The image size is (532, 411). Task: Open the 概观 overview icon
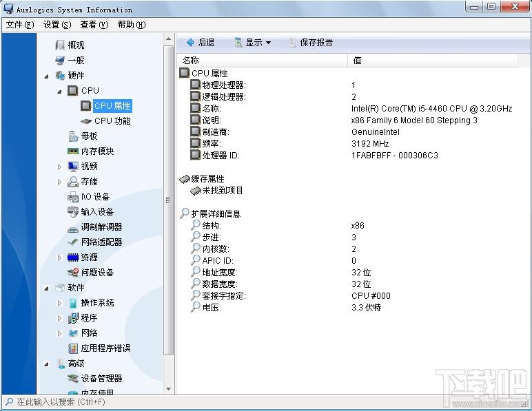coord(60,45)
